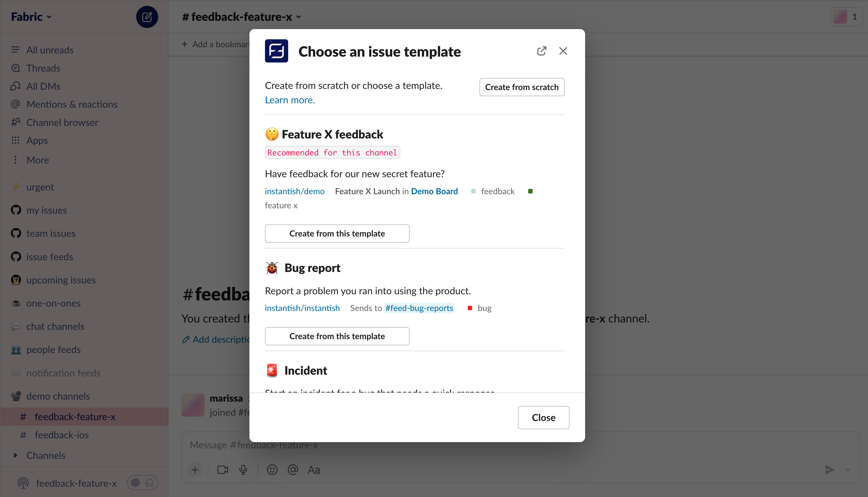This screenshot has height=497, width=868.
Task: Click the microphone audio clip icon
Action: 243,470
